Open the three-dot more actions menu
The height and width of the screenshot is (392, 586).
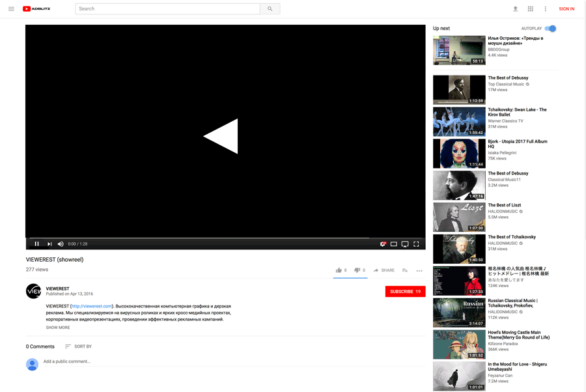(x=419, y=270)
